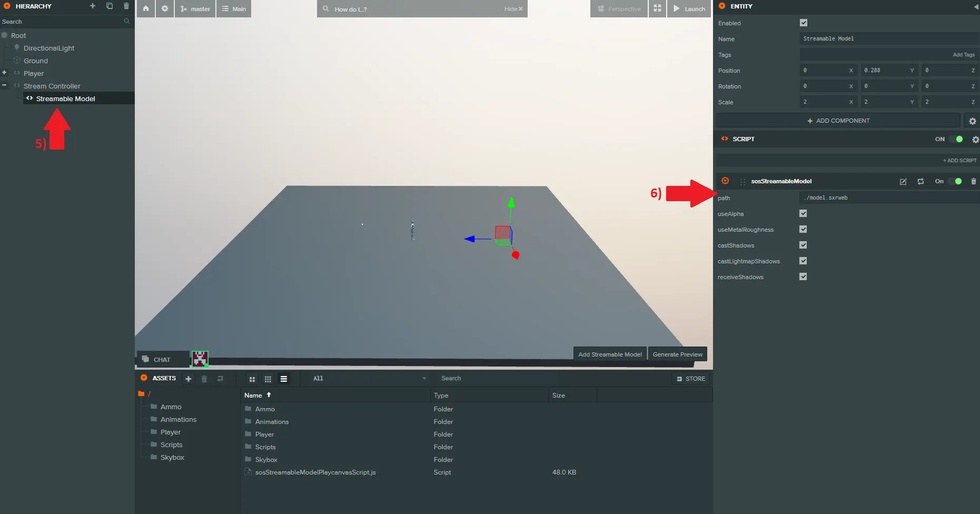The image size is (980, 514).
Task: Edit the sosStreamableModel script
Action: pos(903,182)
